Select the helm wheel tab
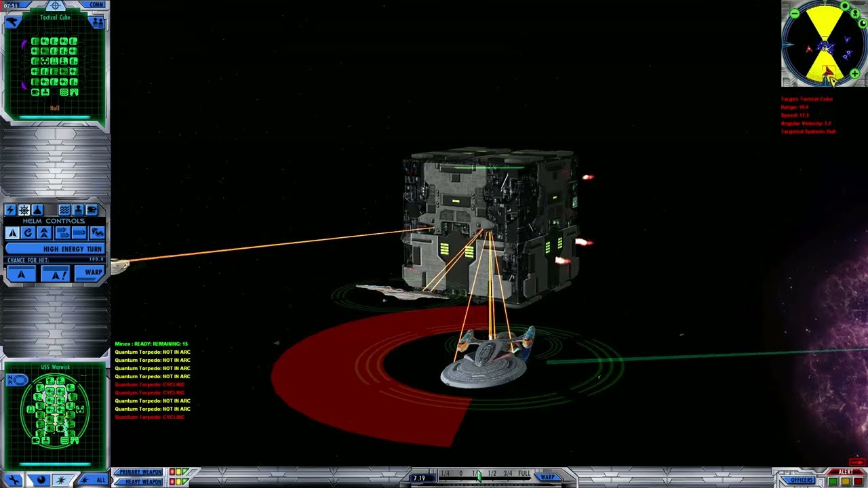 point(24,210)
